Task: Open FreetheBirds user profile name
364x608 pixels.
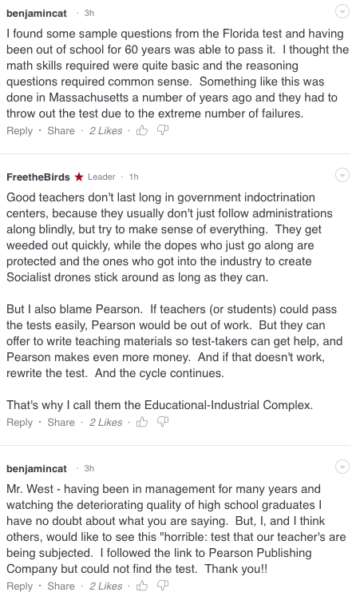Action: pyautogui.click(x=38, y=177)
